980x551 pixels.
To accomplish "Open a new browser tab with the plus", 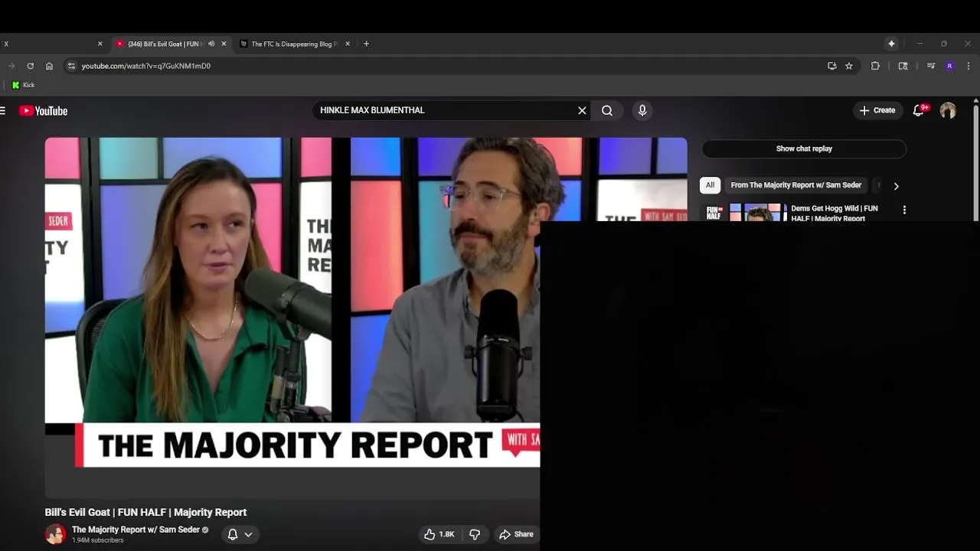I will [366, 44].
